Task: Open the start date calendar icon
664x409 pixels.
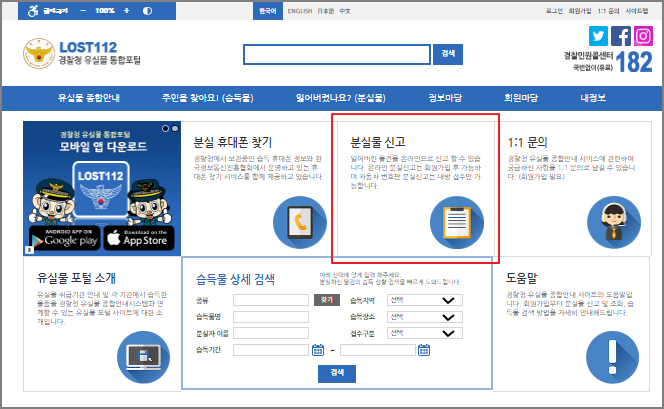Action: pos(318,350)
